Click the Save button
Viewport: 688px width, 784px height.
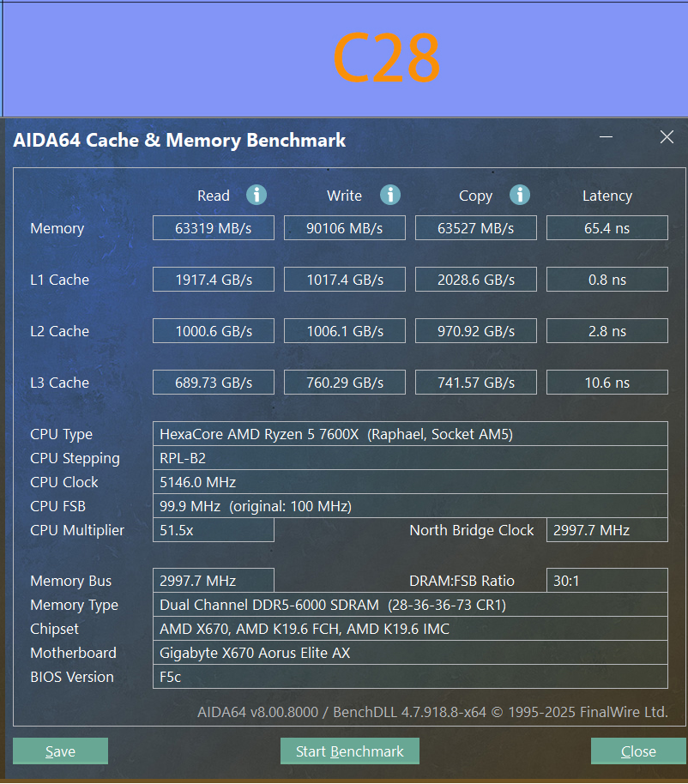[x=61, y=751]
